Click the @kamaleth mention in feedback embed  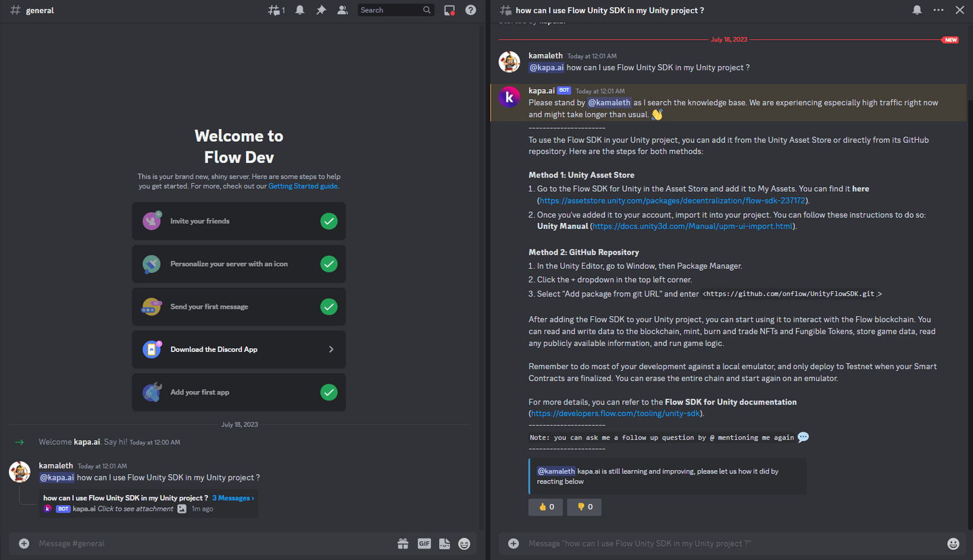556,471
